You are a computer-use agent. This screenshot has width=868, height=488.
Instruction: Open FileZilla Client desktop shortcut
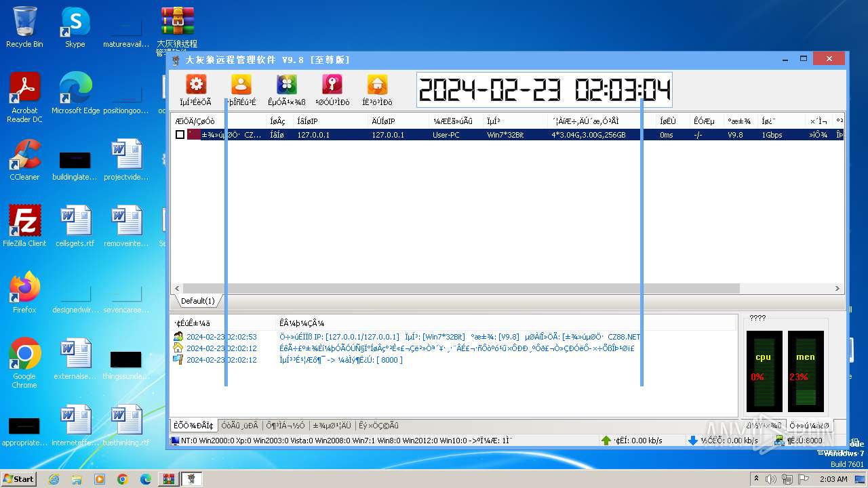pyautogui.click(x=24, y=226)
